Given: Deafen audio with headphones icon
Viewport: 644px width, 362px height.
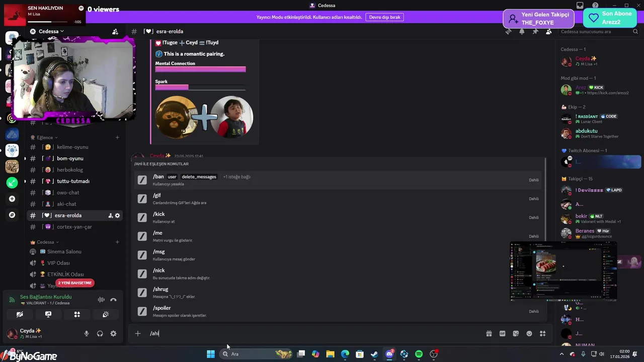Looking at the screenshot, I should (x=100, y=333).
